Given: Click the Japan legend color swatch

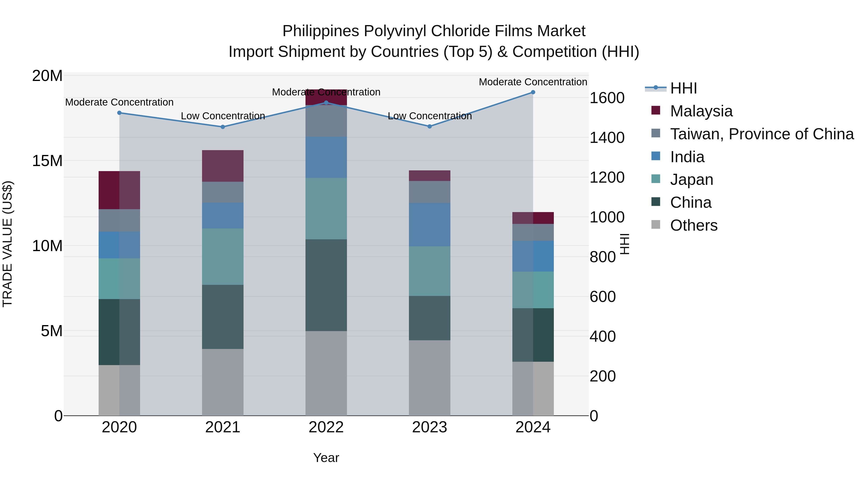Looking at the screenshot, I should tap(656, 179).
